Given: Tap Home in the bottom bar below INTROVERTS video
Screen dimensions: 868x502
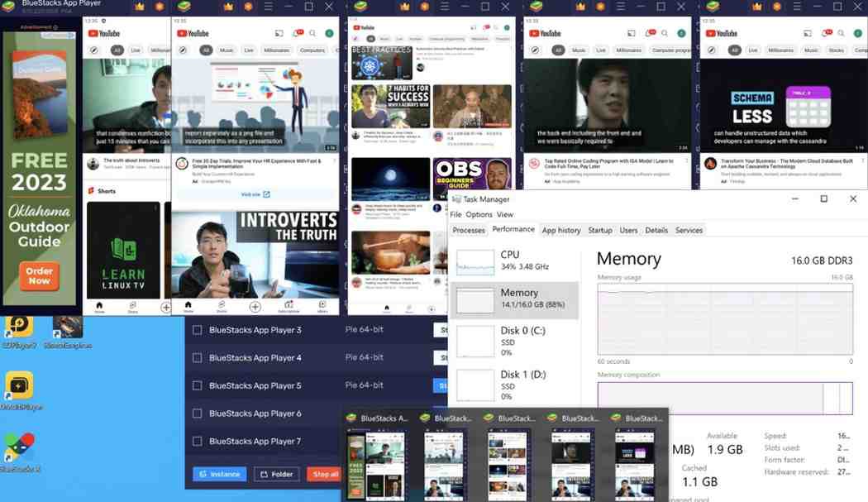Looking at the screenshot, I should click(188, 306).
